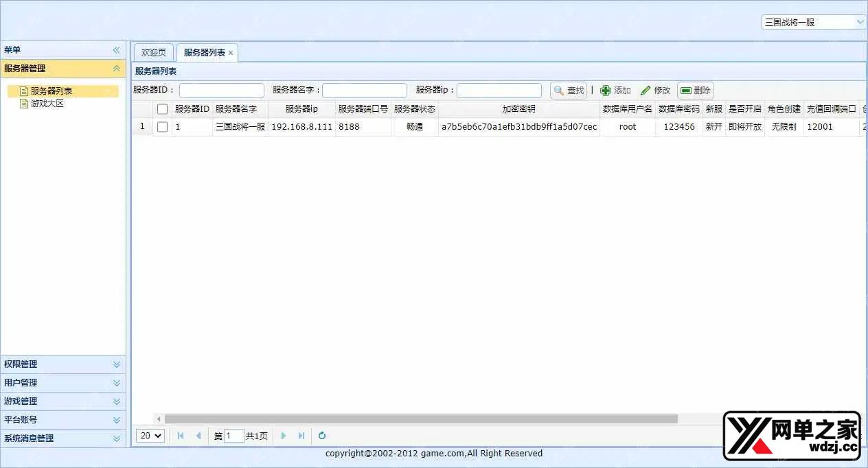Select the pencil 修改 icon to edit
The height and width of the screenshot is (468, 868).
[x=646, y=90]
